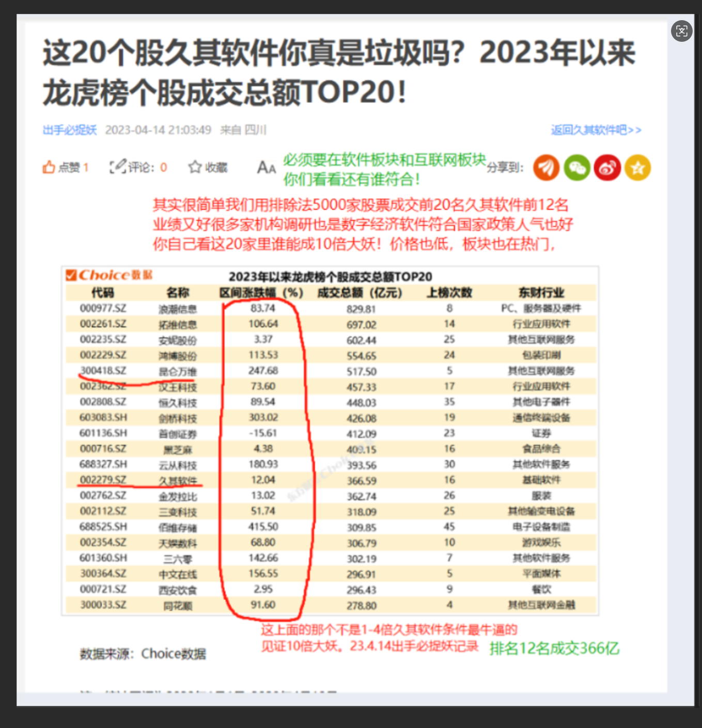Share to QZone yellow star icon
This screenshot has width=702, height=728.
(x=638, y=168)
